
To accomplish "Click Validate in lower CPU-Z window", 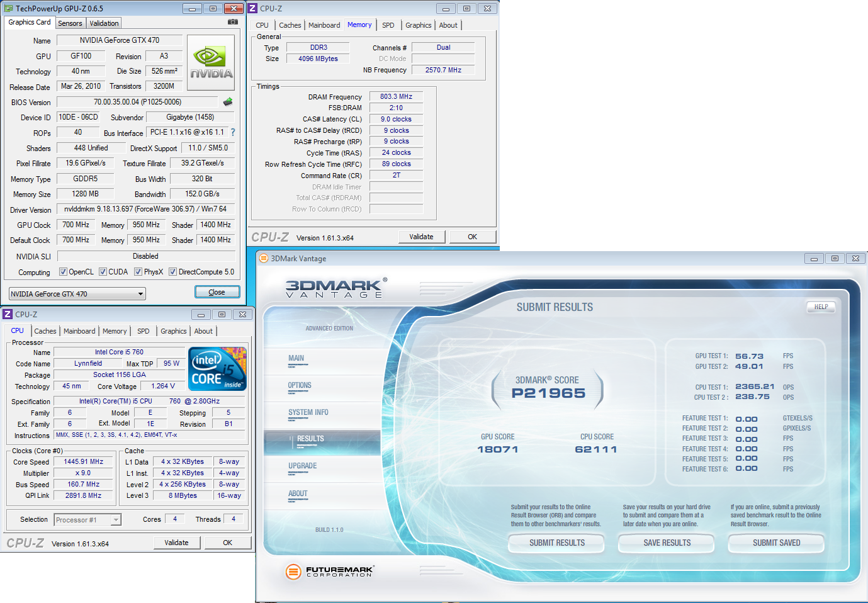I will pyautogui.click(x=177, y=543).
